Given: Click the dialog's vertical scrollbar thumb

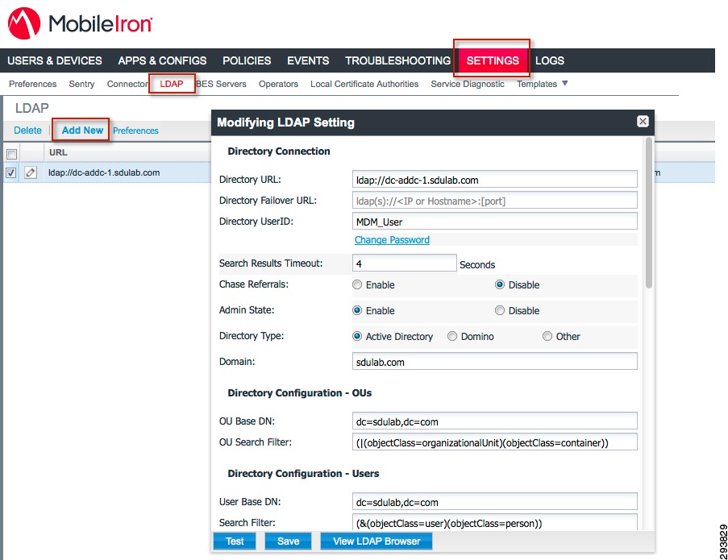Looking at the screenshot, I should pos(649,213).
